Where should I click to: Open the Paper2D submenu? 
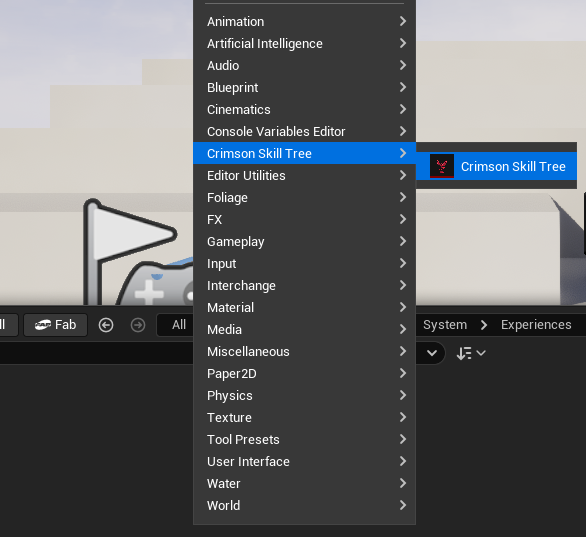click(304, 374)
